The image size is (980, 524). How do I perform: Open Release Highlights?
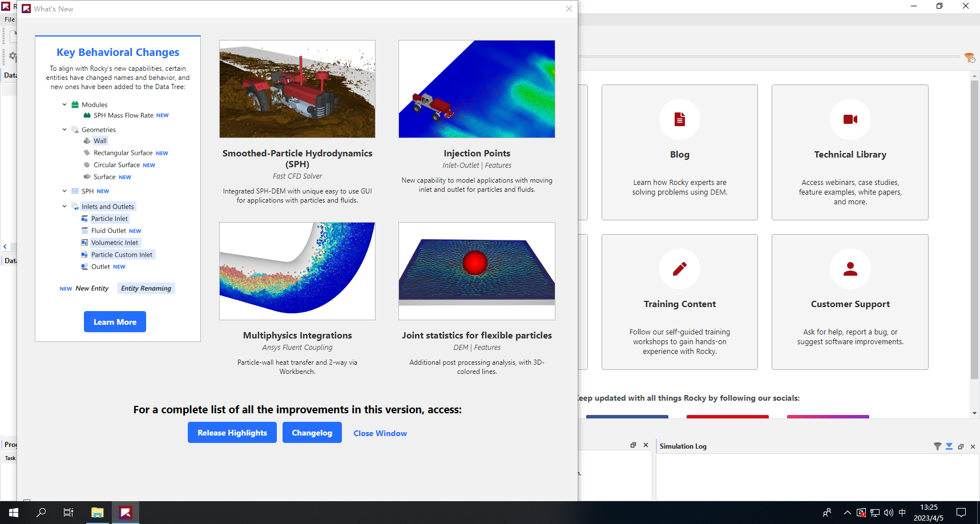coord(232,433)
